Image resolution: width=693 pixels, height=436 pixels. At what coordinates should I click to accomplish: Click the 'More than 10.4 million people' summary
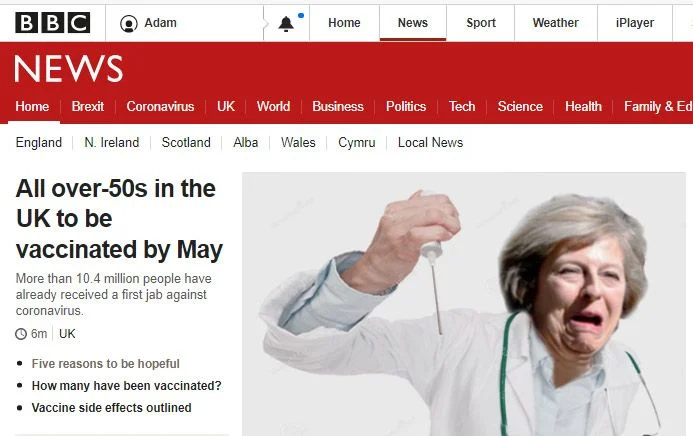[114, 295]
